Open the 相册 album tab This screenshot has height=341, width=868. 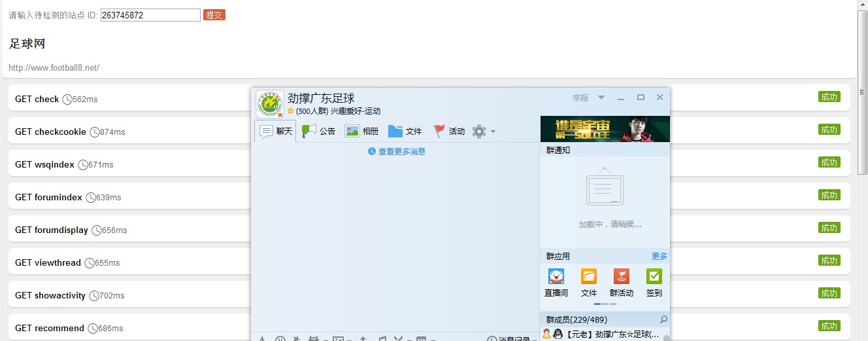click(x=361, y=131)
